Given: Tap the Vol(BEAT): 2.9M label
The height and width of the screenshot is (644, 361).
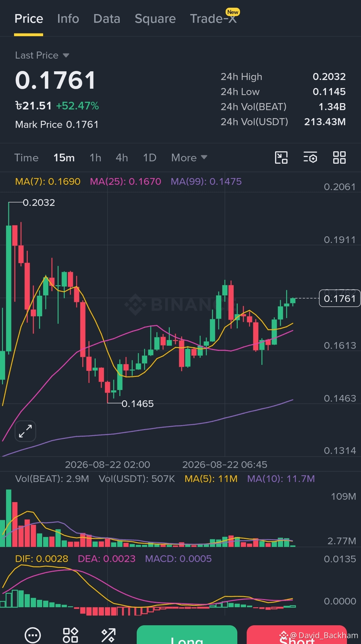Looking at the screenshot, I should 52,479.
